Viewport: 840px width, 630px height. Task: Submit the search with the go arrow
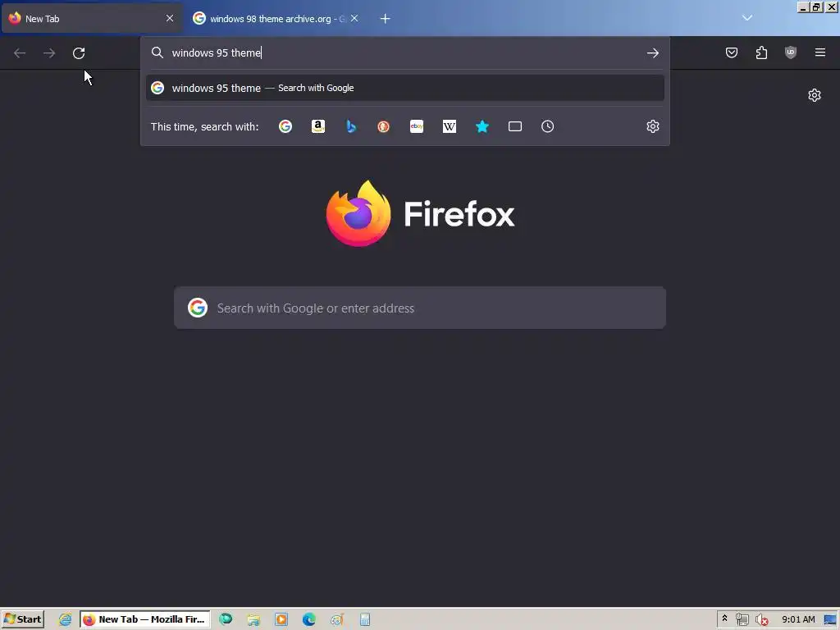click(652, 53)
